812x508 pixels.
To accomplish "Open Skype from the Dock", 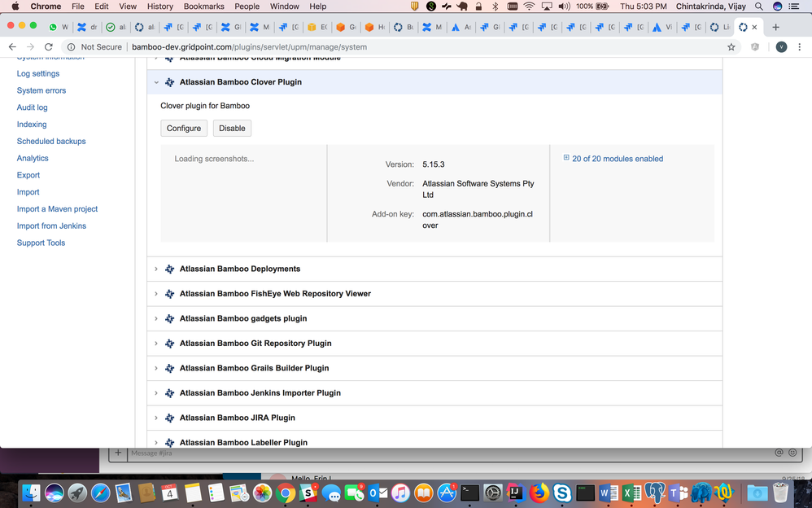I will (562, 493).
